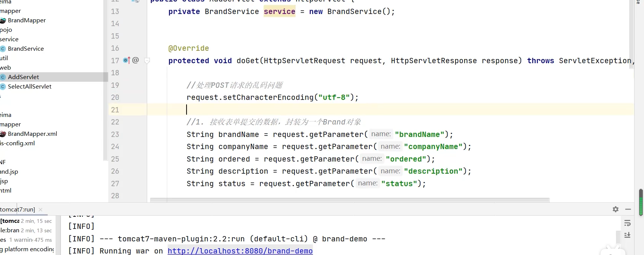Click the icon next to BrandMapper.xml
The width and height of the screenshot is (644, 255).
[x=3, y=134]
